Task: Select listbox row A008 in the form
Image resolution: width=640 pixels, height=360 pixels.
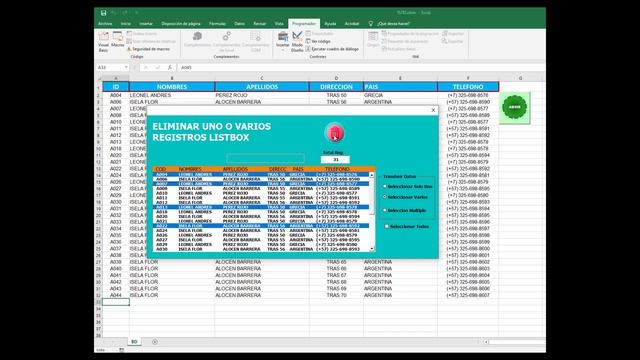Action: pos(261,189)
